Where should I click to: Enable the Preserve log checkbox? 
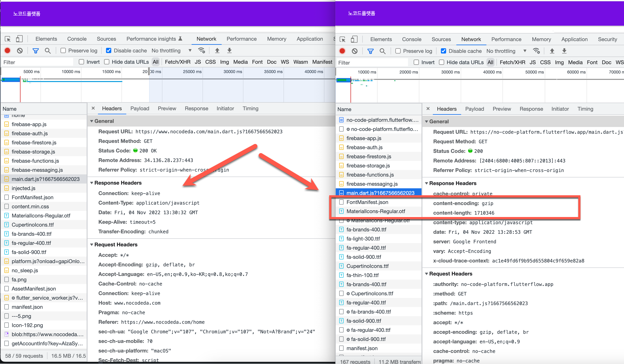63,50
